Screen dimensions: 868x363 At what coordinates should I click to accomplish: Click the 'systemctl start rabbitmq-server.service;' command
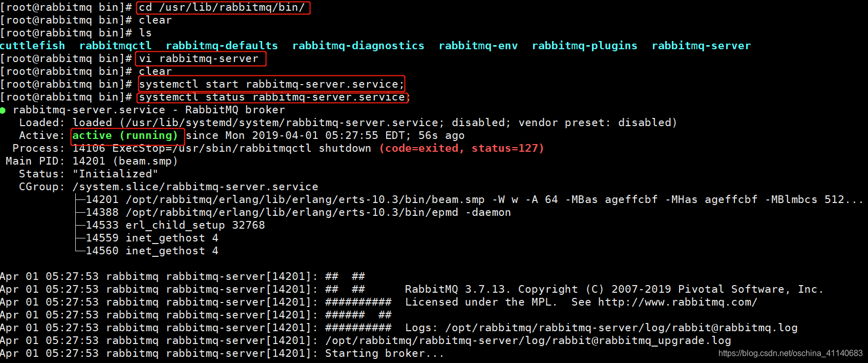(271, 84)
